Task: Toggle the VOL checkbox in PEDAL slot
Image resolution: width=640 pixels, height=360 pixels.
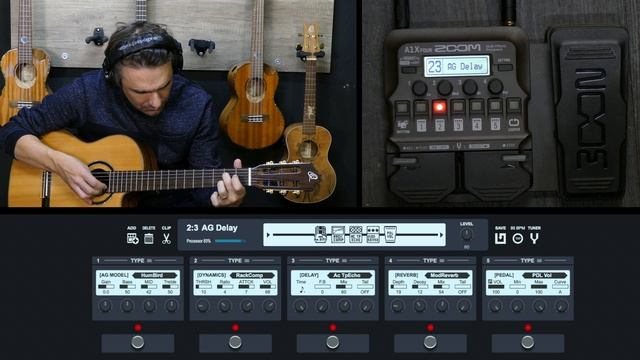Action: [490, 282]
